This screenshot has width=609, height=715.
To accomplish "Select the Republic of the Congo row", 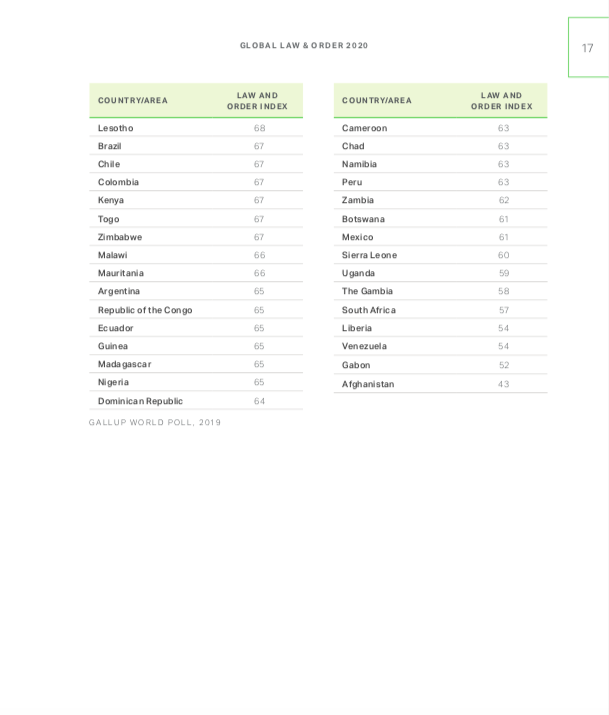I will pyautogui.click(x=196, y=310).
